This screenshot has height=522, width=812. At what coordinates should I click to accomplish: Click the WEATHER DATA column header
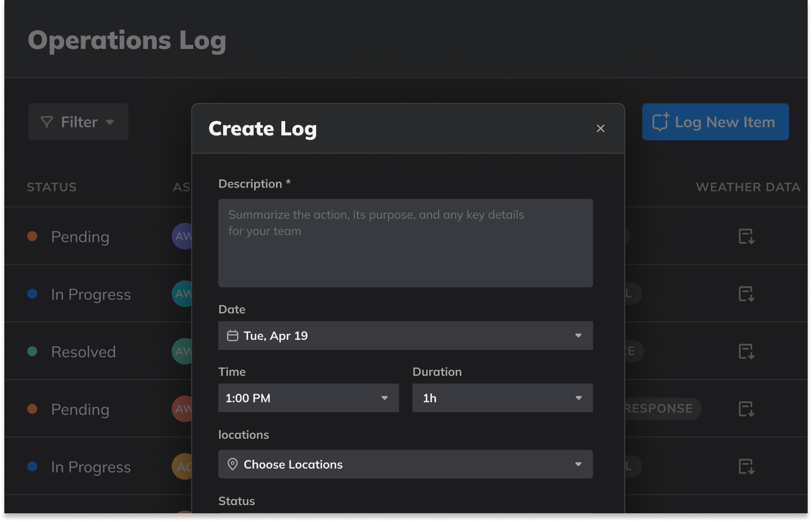point(748,187)
